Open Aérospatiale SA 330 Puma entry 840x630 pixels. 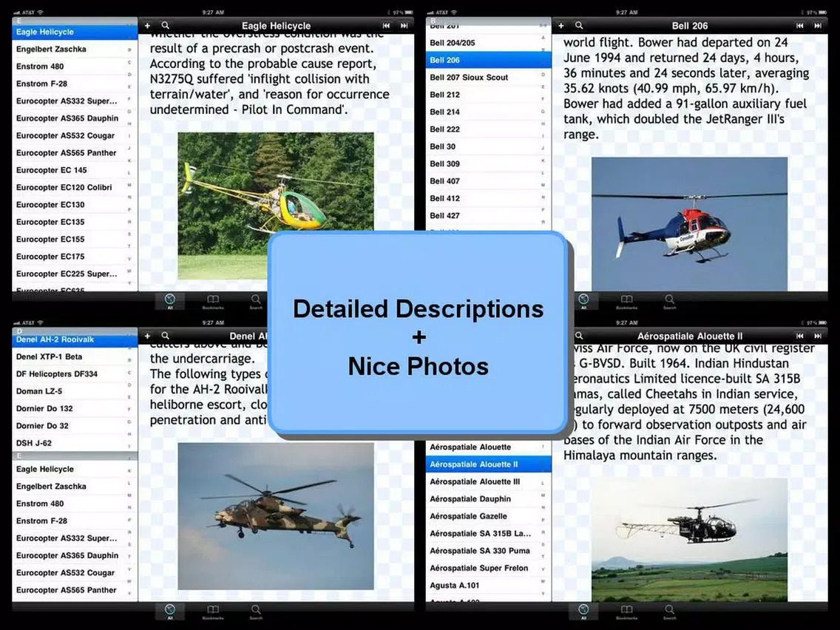(x=488, y=551)
